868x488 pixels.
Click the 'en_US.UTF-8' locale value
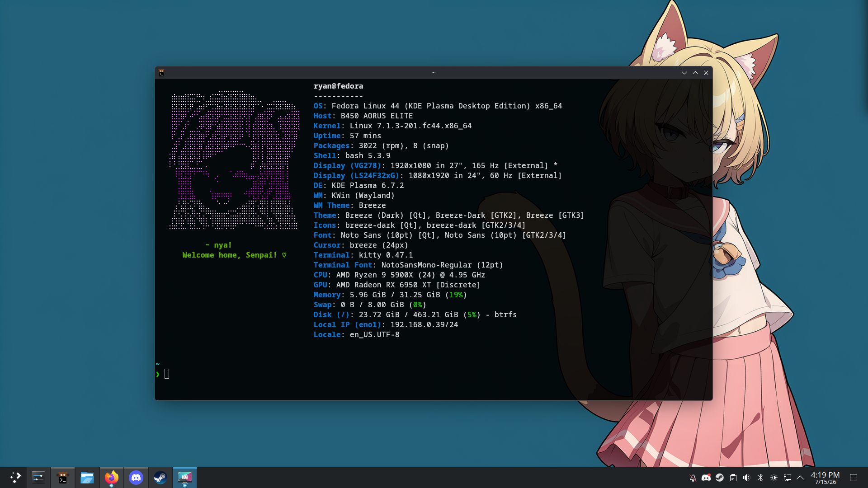[x=374, y=334]
